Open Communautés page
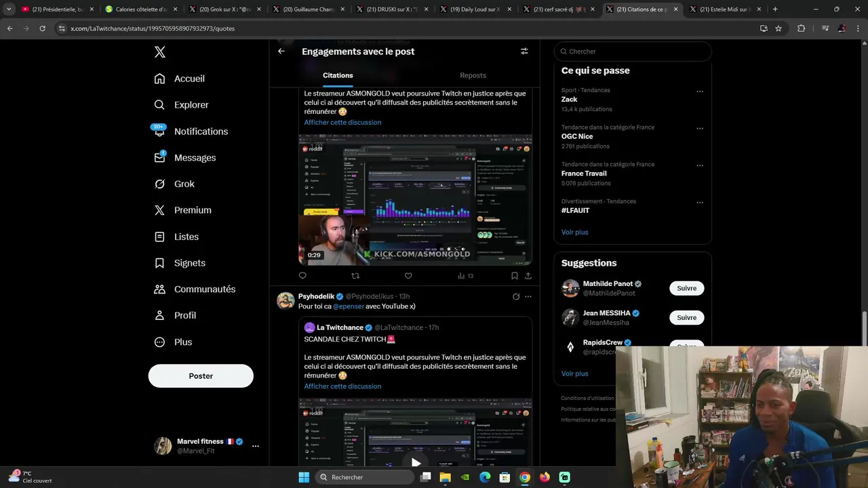868x488 pixels. coord(195,289)
